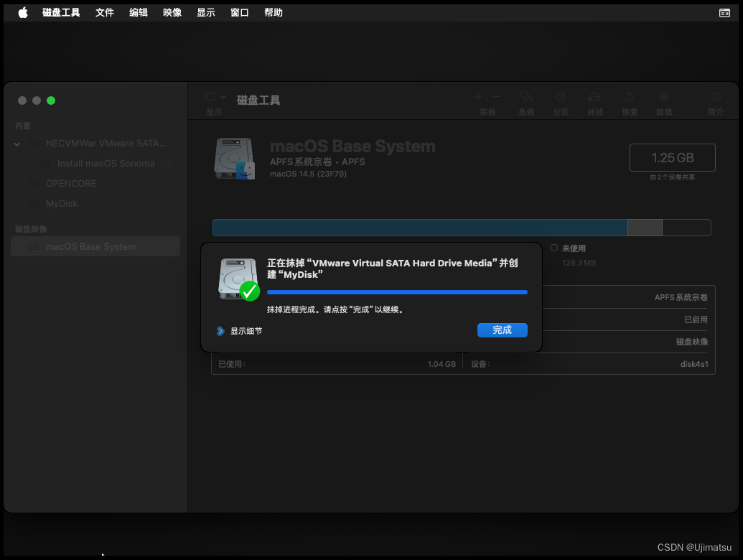Click the 完成 button in erase dialog
Viewport: 743px width, 560px height.
(503, 330)
